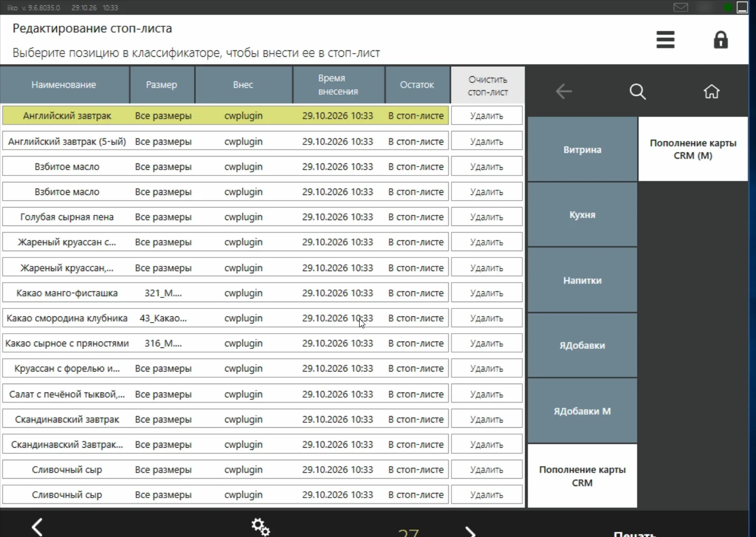Open the Витрина category
Viewport: 756px width, 537px height.
pyautogui.click(x=582, y=149)
